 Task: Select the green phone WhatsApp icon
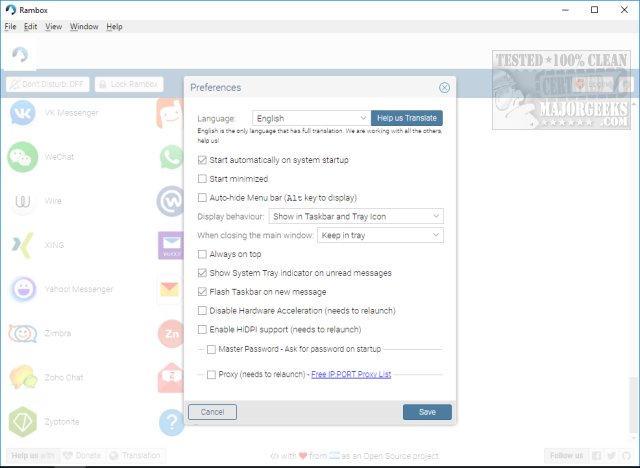coord(171,157)
